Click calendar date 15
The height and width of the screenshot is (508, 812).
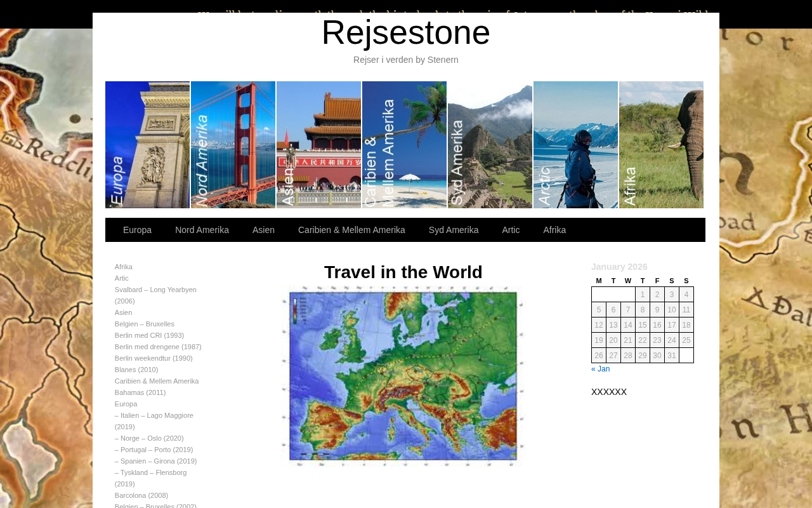click(643, 325)
